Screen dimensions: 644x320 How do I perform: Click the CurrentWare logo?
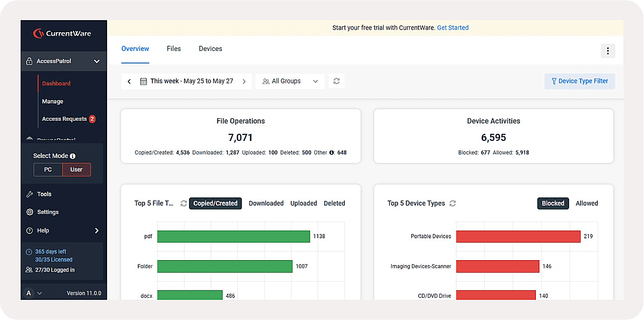tap(62, 34)
